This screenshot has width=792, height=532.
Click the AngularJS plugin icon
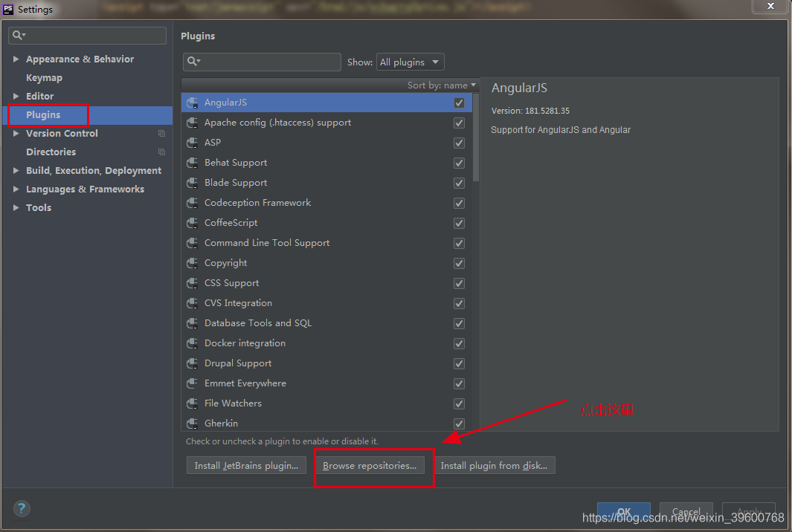(192, 103)
